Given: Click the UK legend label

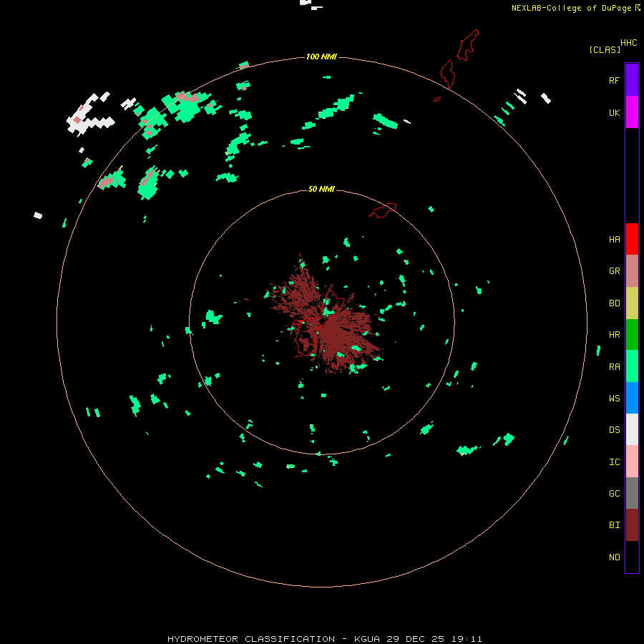Looking at the screenshot, I should (614, 112).
